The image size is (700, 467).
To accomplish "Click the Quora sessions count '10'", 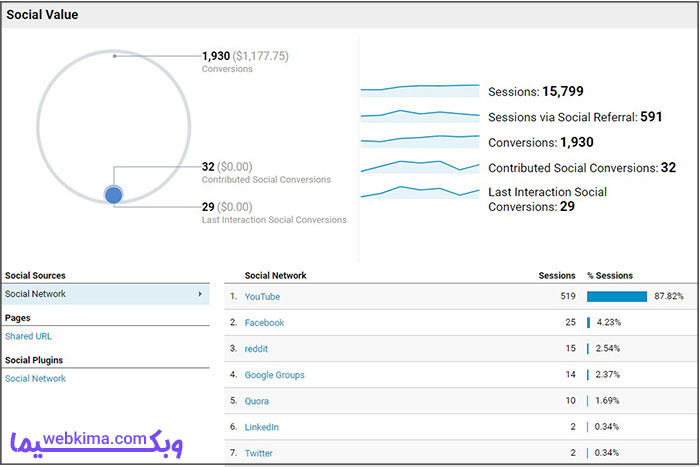I will pyautogui.click(x=571, y=401).
